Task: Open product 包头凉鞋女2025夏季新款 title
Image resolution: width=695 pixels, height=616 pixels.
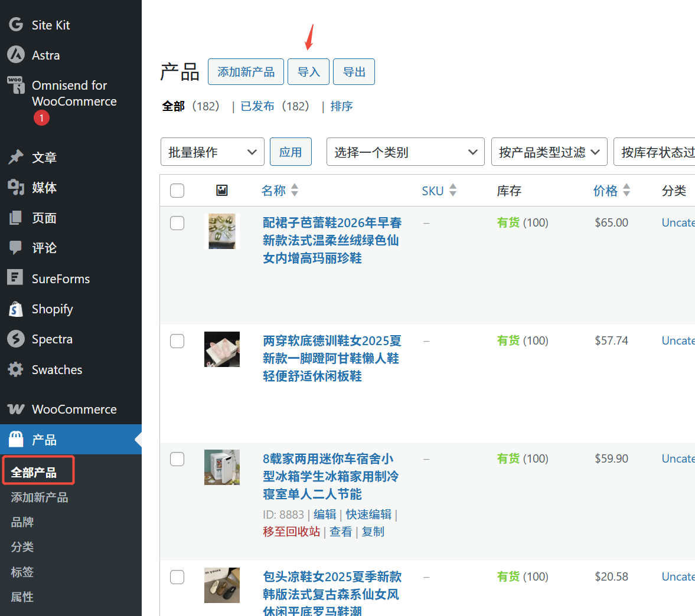Action: coord(332,594)
